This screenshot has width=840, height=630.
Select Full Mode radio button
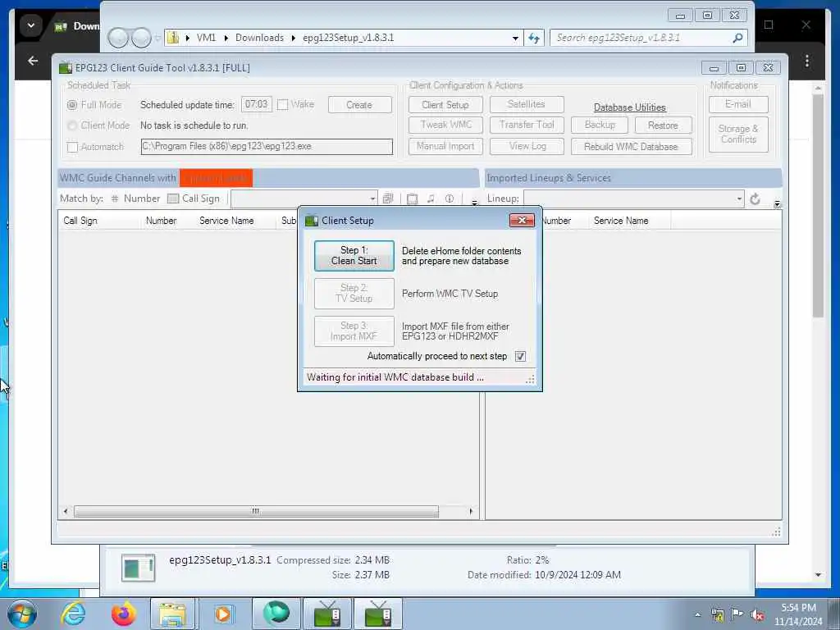(72, 105)
